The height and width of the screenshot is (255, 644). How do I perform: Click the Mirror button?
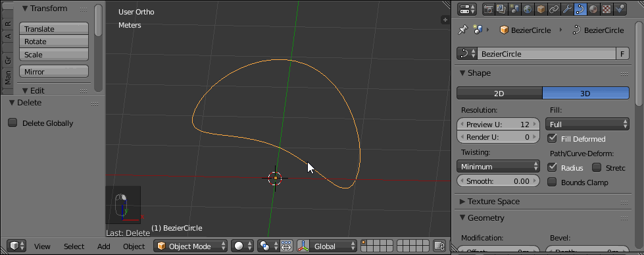[x=54, y=71]
